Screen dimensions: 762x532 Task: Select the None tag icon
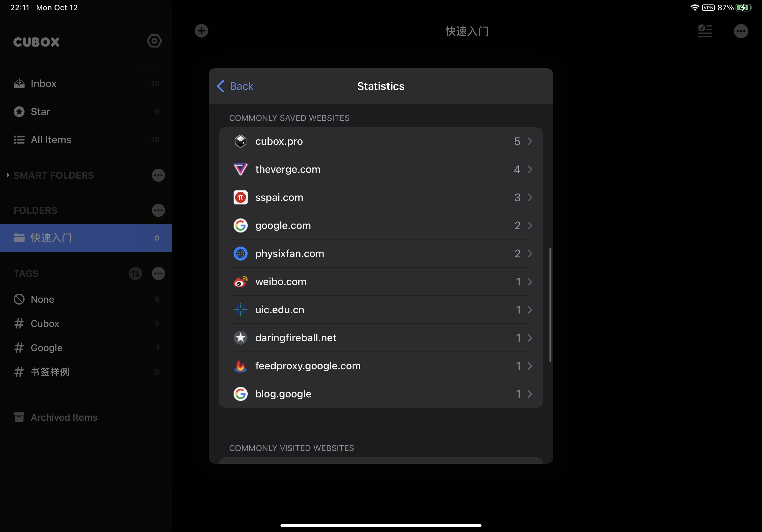coord(19,299)
